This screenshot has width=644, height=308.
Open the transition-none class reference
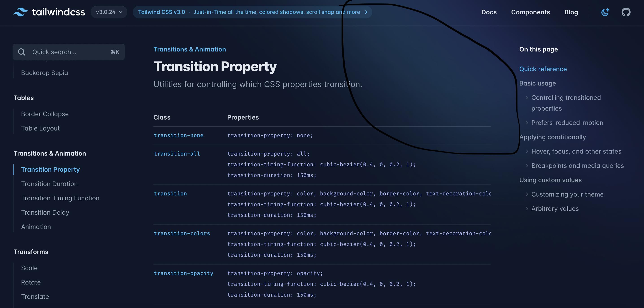(x=178, y=135)
